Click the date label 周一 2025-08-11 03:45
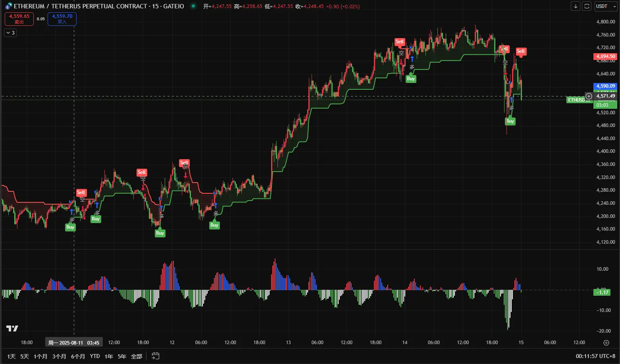 pyautogui.click(x=74, y=343)
